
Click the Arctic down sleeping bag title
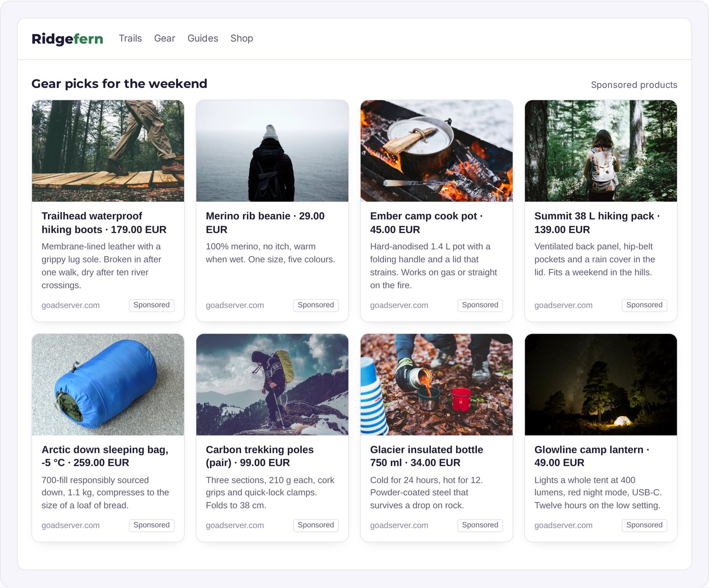105,456
